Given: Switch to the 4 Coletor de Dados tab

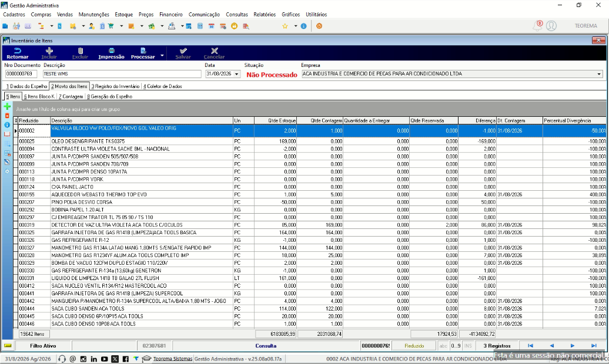Looking at the screenshot, I should (163, 86).
